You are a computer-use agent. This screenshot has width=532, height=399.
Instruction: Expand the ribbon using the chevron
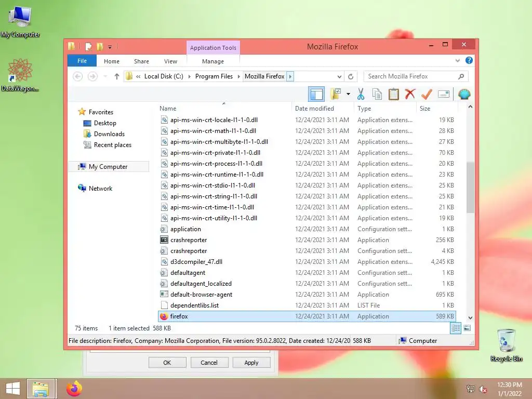point(457,60)
